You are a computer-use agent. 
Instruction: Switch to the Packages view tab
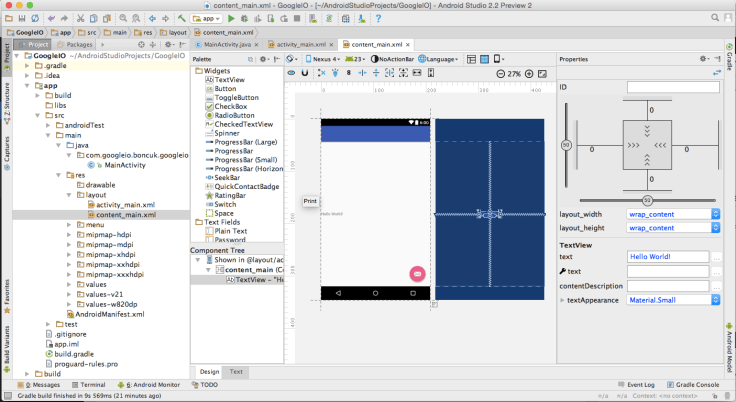pyautogui.click(x=75, y=45)
